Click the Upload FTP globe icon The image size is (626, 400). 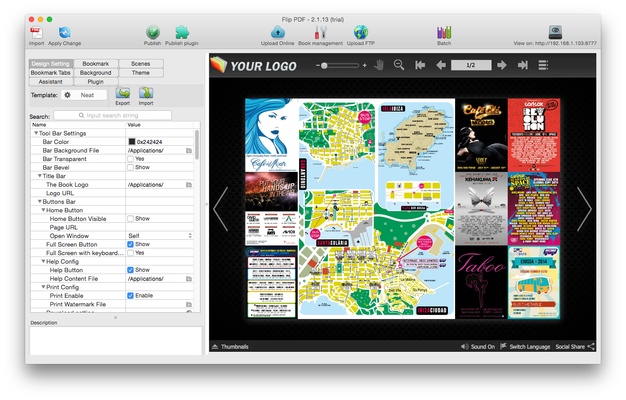coord(361,33)
